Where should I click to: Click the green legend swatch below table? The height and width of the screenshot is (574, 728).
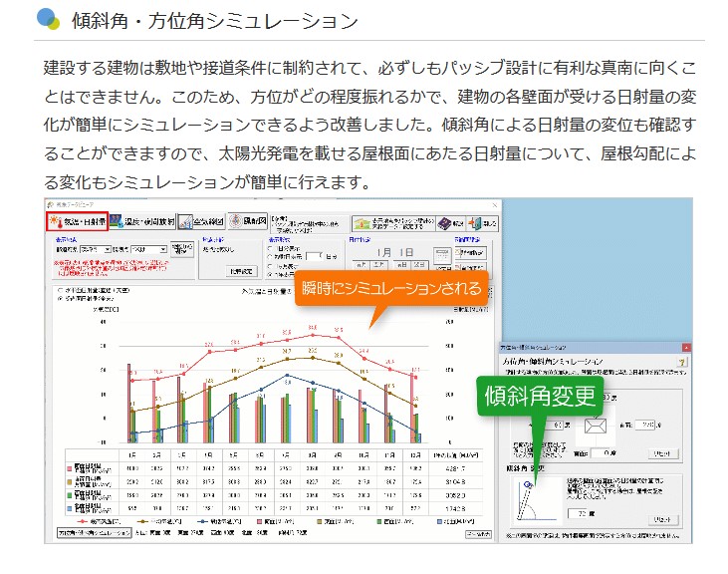tap(379, 522)
